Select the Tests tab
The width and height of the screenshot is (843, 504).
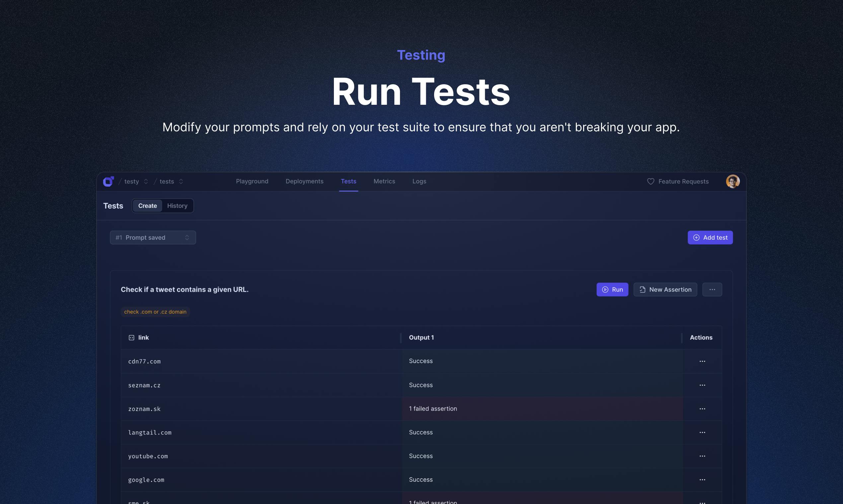348,181
